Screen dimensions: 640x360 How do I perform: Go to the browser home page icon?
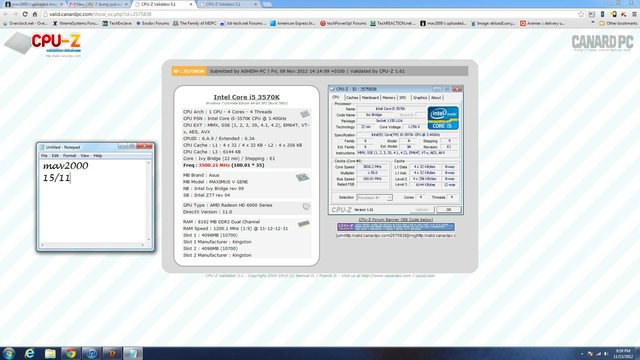[x=35, y=14]
